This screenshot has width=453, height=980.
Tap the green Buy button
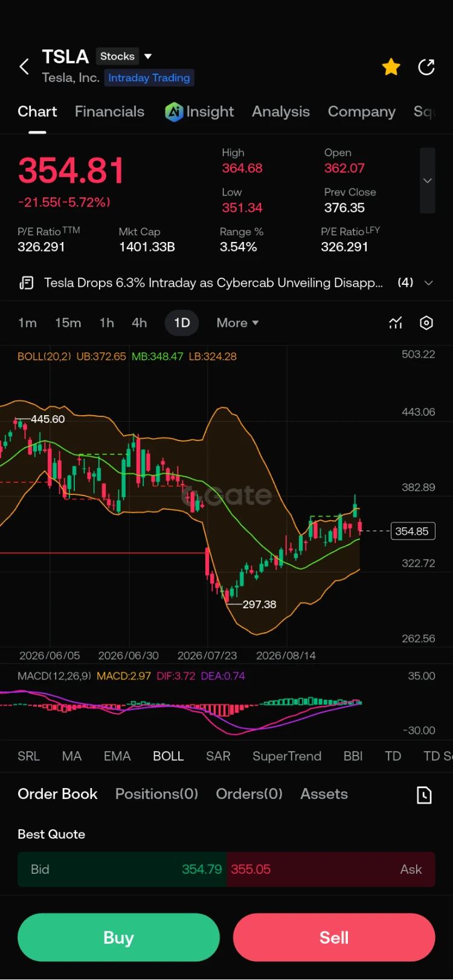tap(118, 937)
